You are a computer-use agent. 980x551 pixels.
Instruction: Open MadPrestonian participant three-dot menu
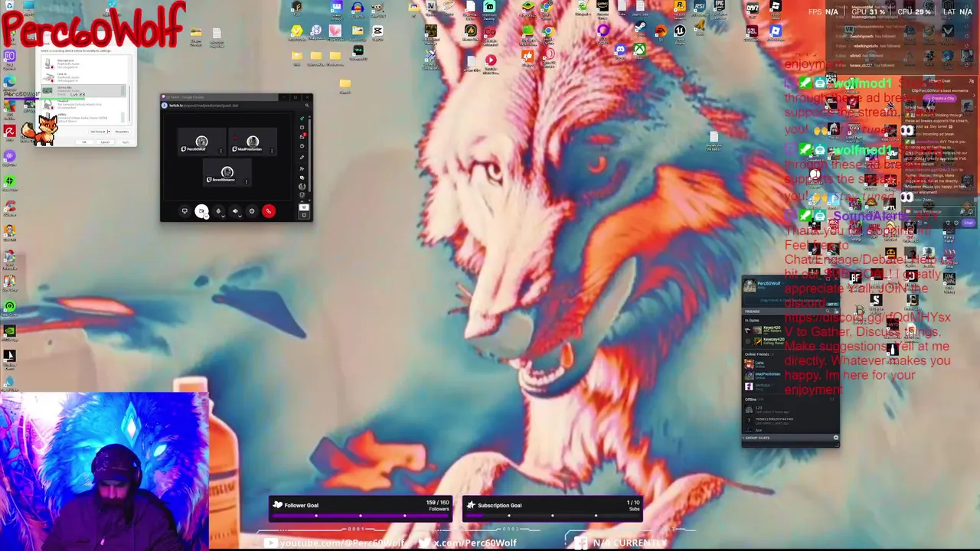pos(272,151)
